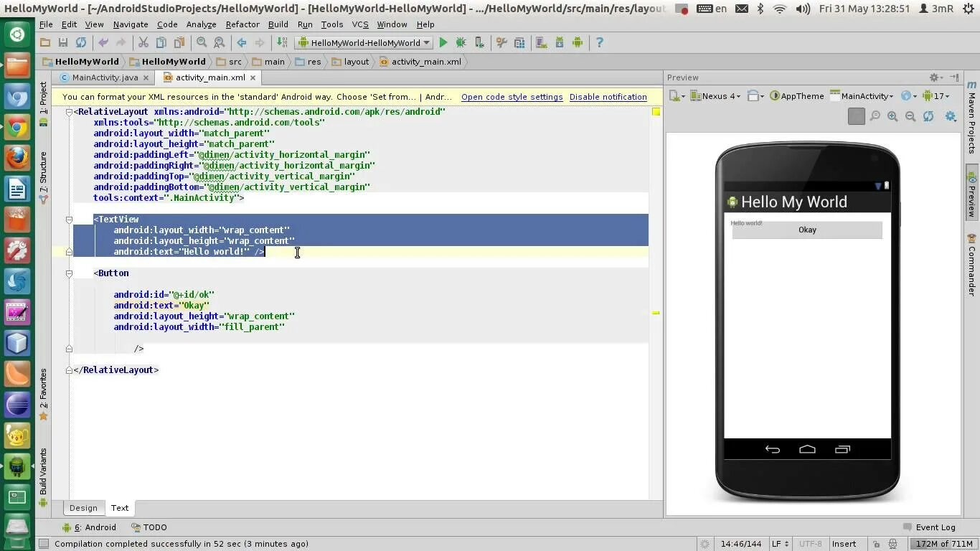Click the Find magnifier icon
The image size is (980, 551).
[202, 42]
